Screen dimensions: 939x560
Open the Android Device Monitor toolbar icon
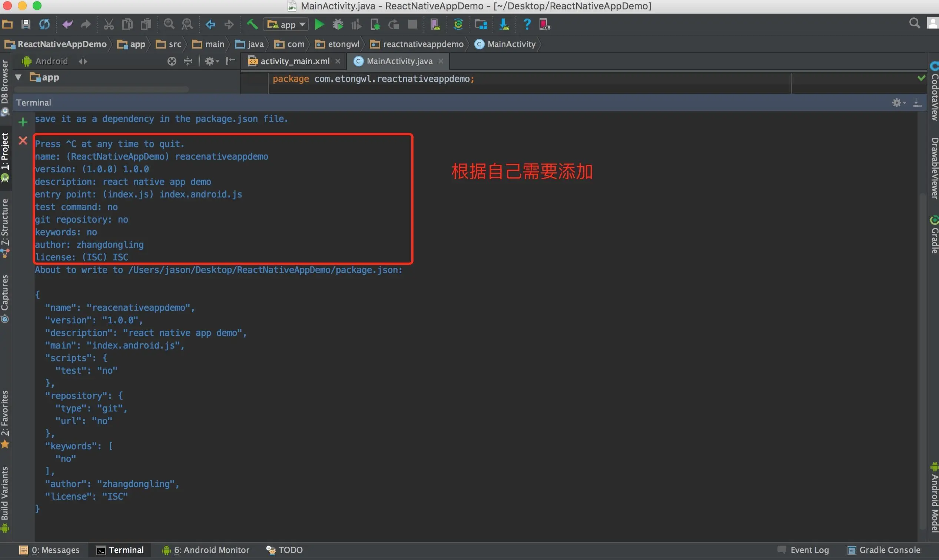tap(545, 24)
